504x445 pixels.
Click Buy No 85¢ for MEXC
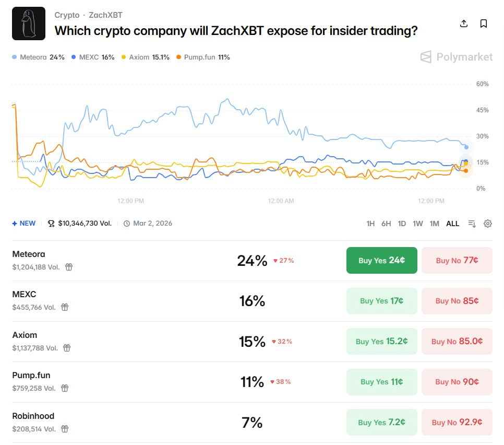457,301
